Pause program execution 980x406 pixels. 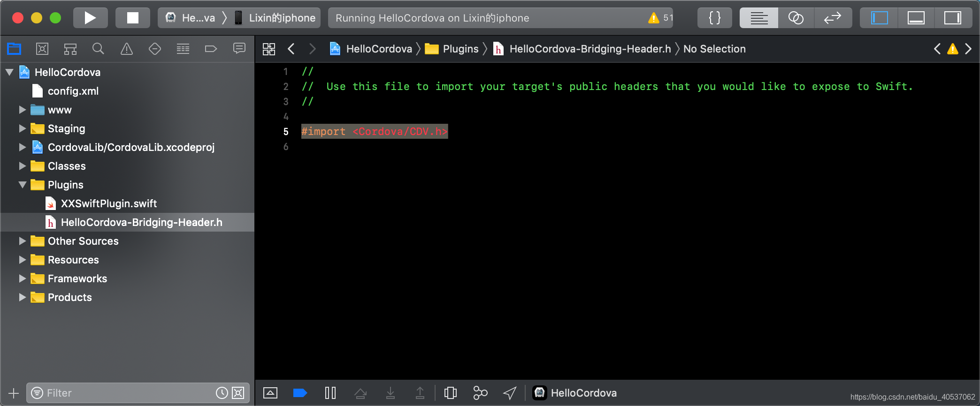click(x=330, y=393)
